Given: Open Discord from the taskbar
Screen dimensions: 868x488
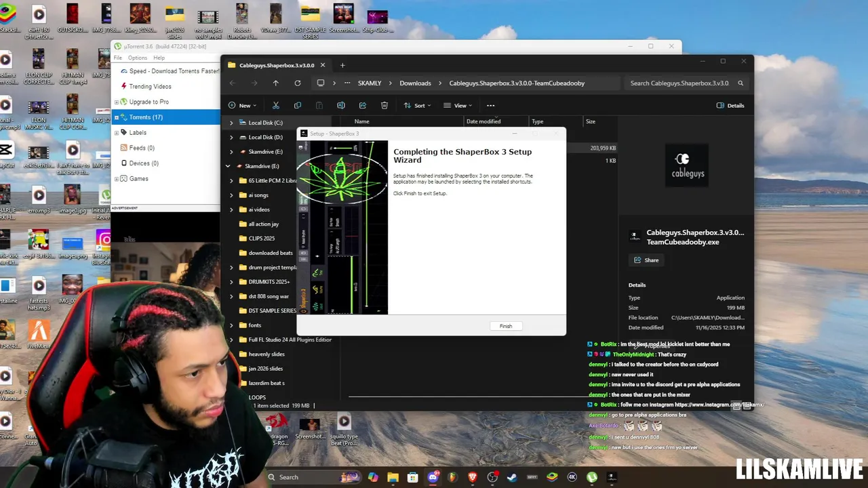Looking at the screenshot, I should click(x=433, y=477).
